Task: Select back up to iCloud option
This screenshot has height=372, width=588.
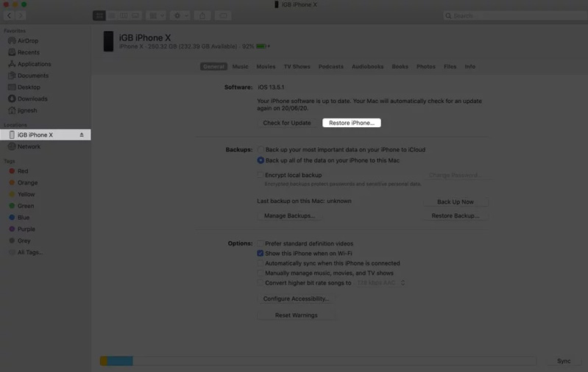Action: click(261, 149)
